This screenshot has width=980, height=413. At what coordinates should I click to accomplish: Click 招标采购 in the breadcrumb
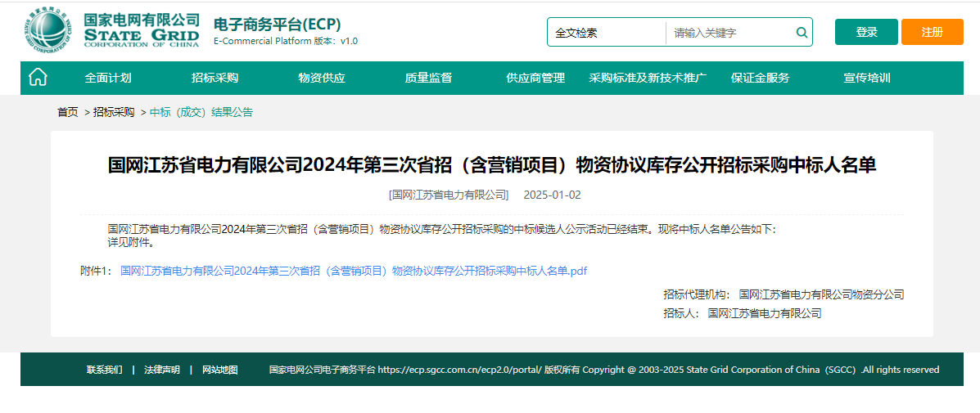coord(114,112)
